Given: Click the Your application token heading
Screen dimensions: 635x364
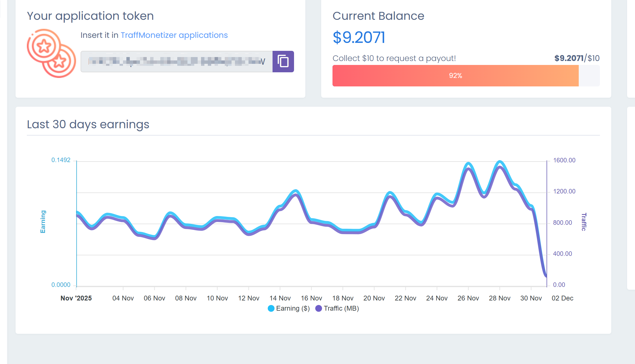Looking at the screenshot, I should click(90, 16).
